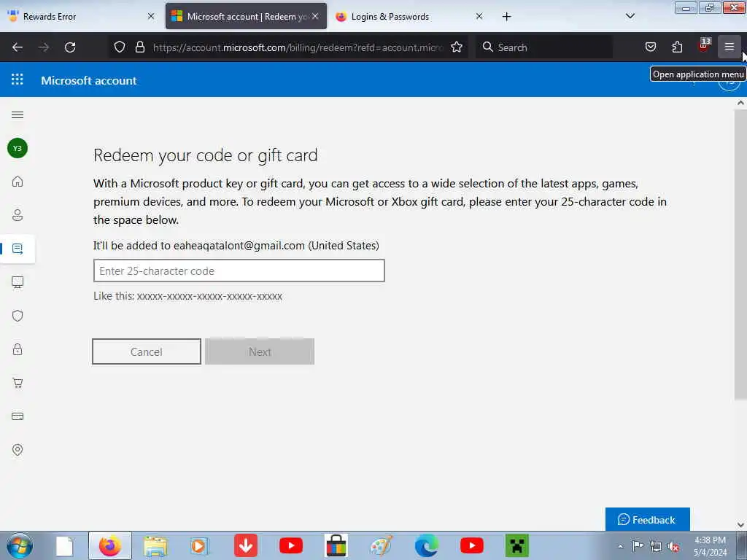Screen dimensions: 747x560
Task: List all tabs dropdown arrow
Action: point(630,16)
